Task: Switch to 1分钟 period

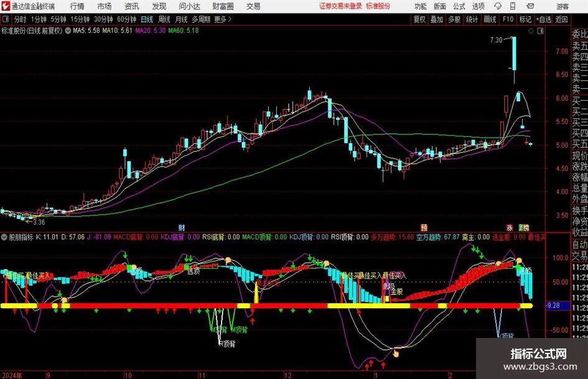Action: (39, 19)
